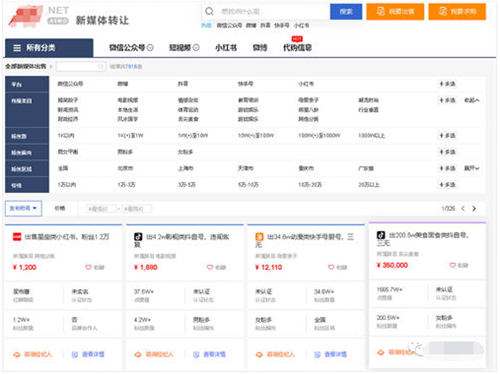500x374 pixels.
Task: Click the search magnifier icon
Action: click(x=209, y=12)
